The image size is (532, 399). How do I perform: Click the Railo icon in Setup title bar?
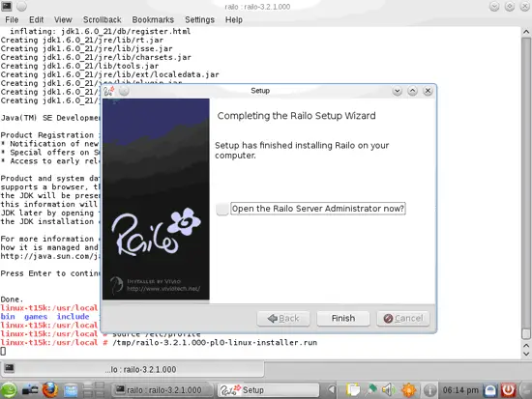point(109,91)
